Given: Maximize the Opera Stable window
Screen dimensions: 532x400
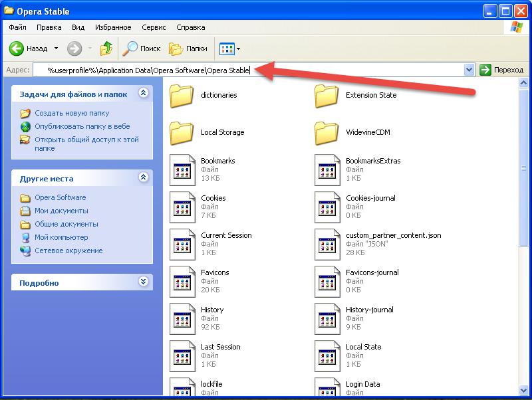Looking at the screenshot, I should (x=505, y=11).
